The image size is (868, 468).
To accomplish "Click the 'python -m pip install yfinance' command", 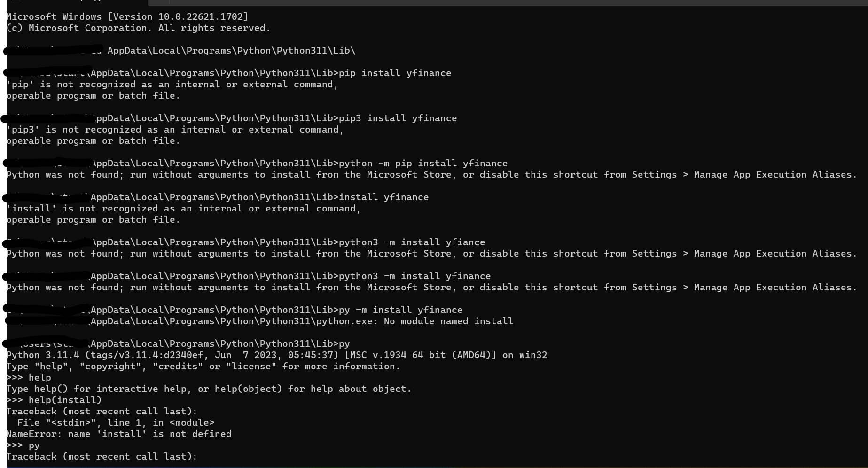I will click(423, 164).
